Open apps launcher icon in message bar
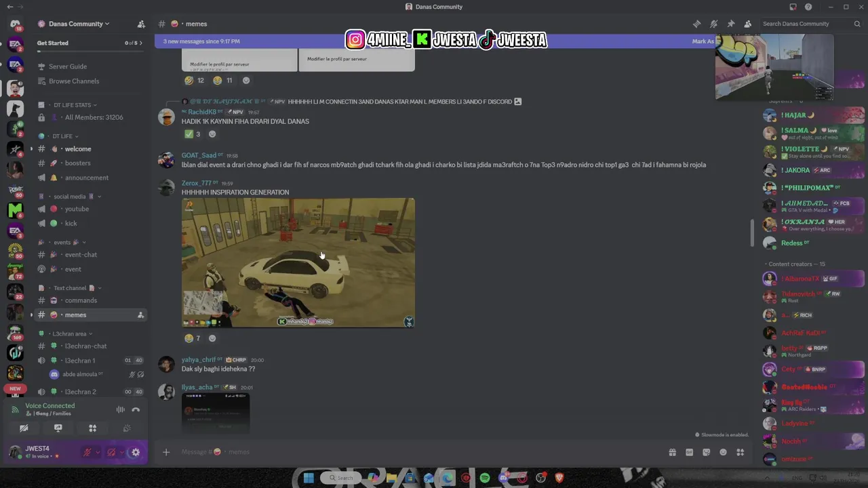The image size is (868, 488). (x=741, y=452)
